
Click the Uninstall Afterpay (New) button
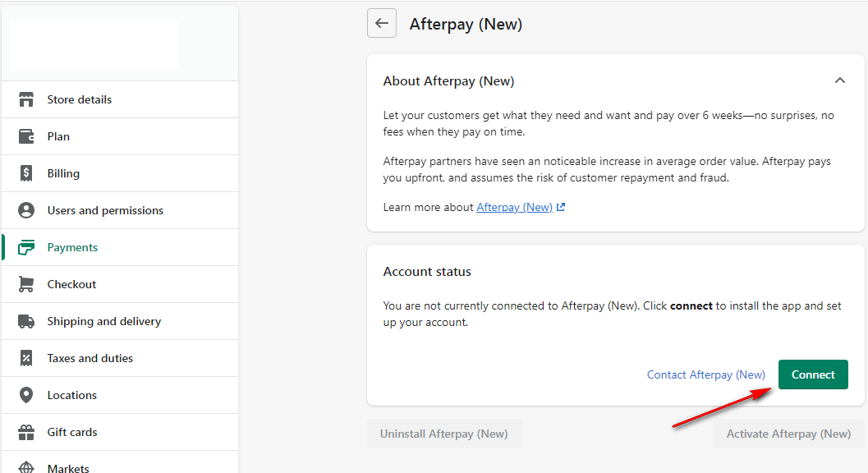click(444, 434)
